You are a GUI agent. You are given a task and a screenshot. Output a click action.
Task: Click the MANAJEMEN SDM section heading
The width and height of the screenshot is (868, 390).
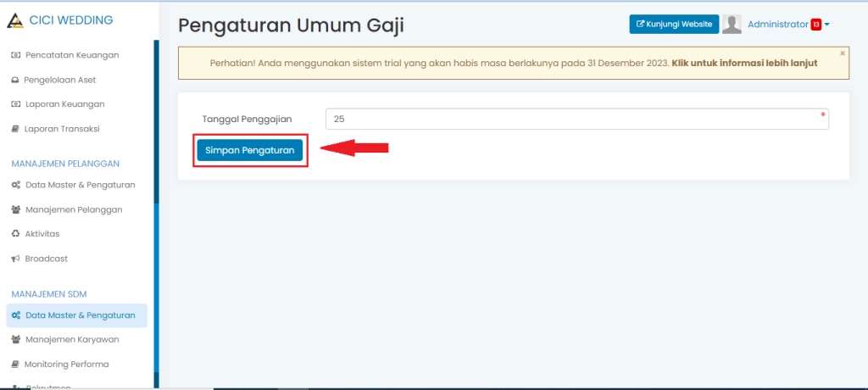[49, 293]
